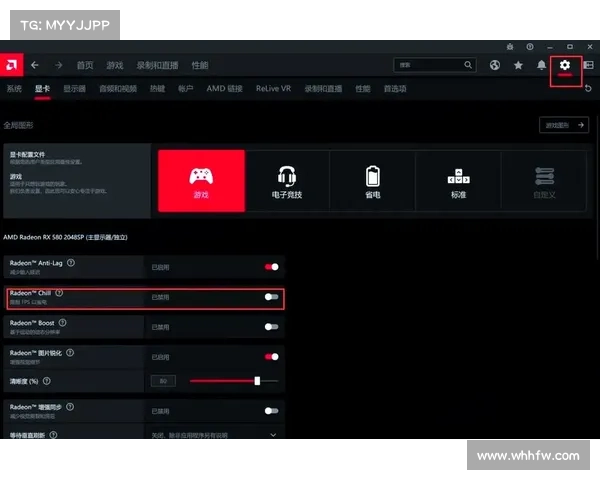Open the web browser globe icon
600x480 pixels.
tap(495, 65)
